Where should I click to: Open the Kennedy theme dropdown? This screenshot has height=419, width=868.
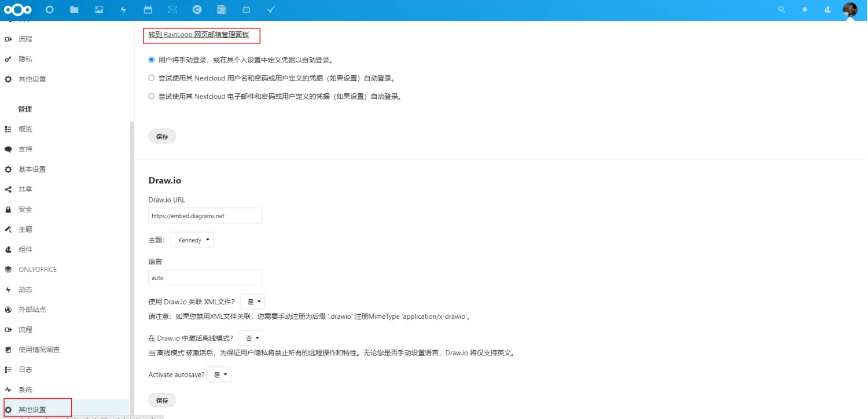click(192, 239)
